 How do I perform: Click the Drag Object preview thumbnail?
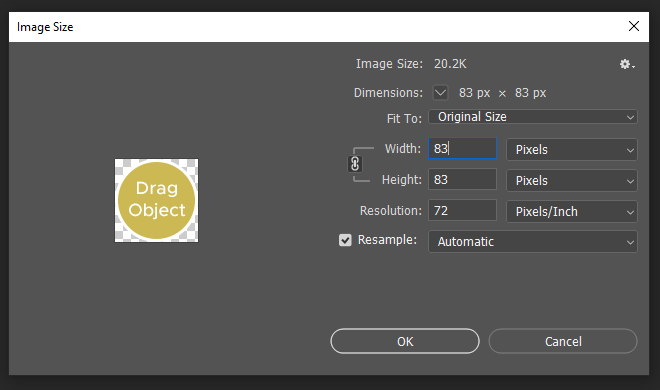tap(157, 200)
